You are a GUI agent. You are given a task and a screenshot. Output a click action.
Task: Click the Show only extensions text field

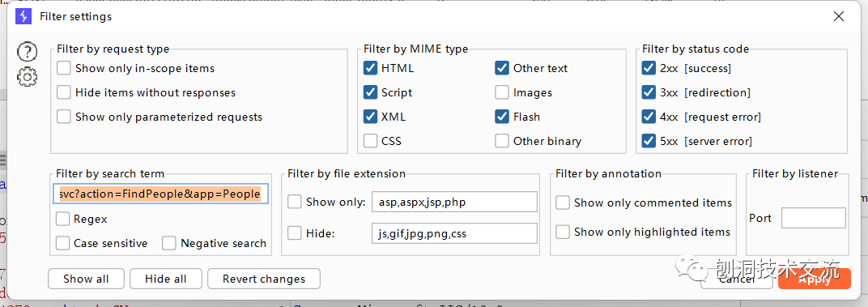tap(454, 203)
